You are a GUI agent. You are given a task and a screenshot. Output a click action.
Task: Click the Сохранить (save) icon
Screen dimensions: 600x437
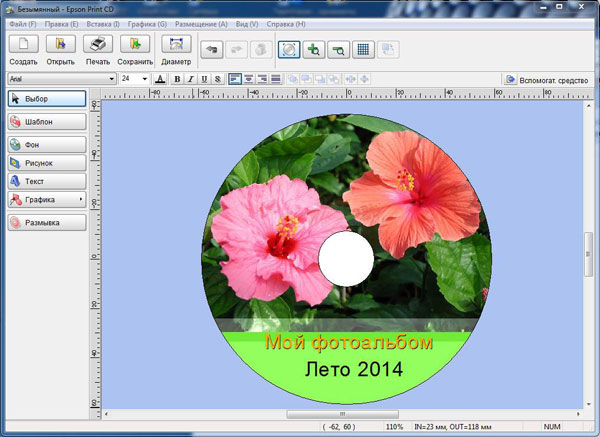(135, 45)
